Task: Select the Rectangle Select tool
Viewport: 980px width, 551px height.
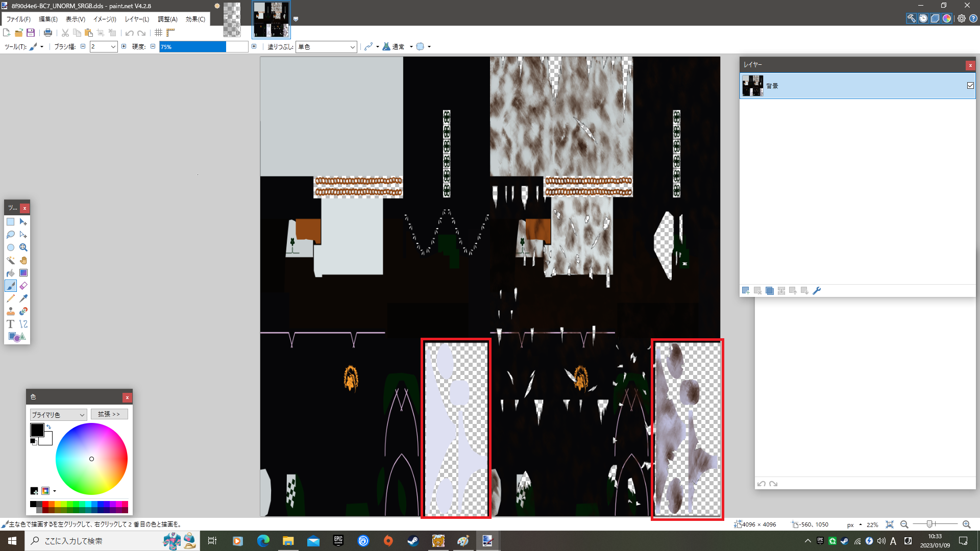Action: pos(10,222)
